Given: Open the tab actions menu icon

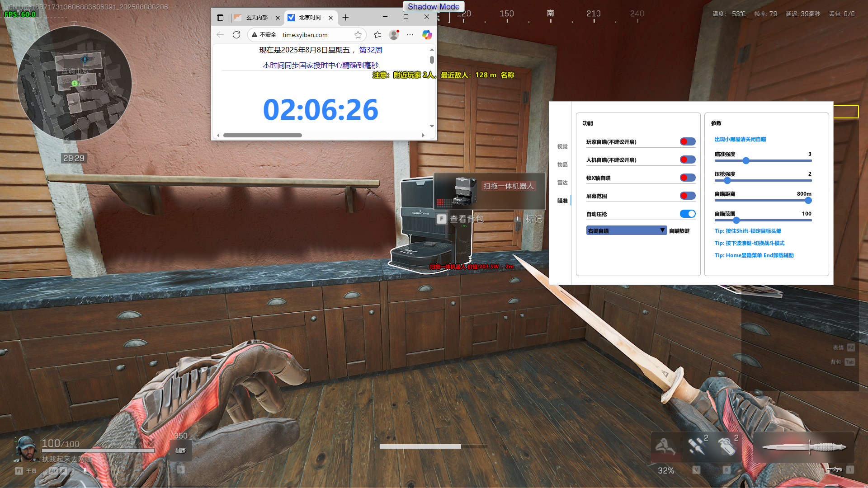Looking at the screenshot, I should coord(220,18).
